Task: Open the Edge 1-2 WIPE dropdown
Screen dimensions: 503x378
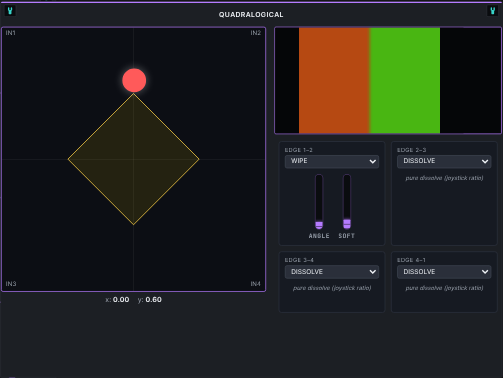Action: point(332,161)
